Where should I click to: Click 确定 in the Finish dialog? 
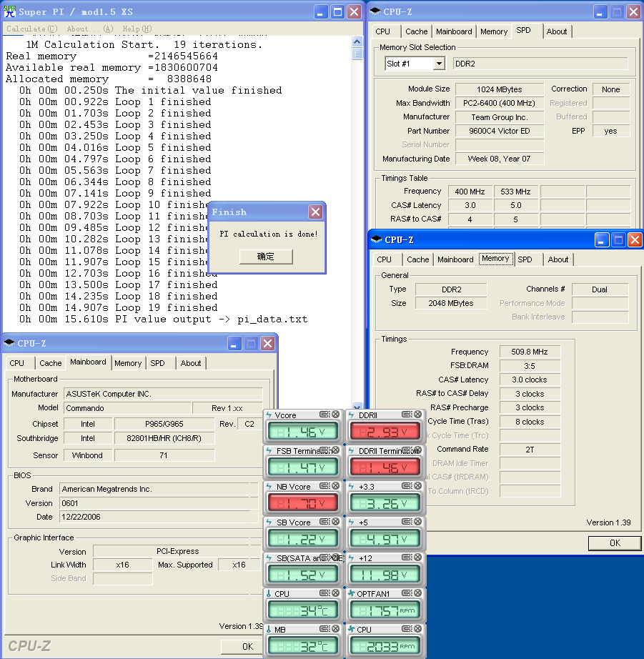[x=265, y=257]
